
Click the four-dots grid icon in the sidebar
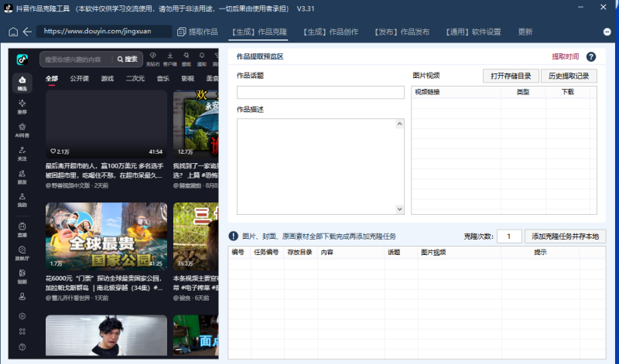[x=22, y=332]
